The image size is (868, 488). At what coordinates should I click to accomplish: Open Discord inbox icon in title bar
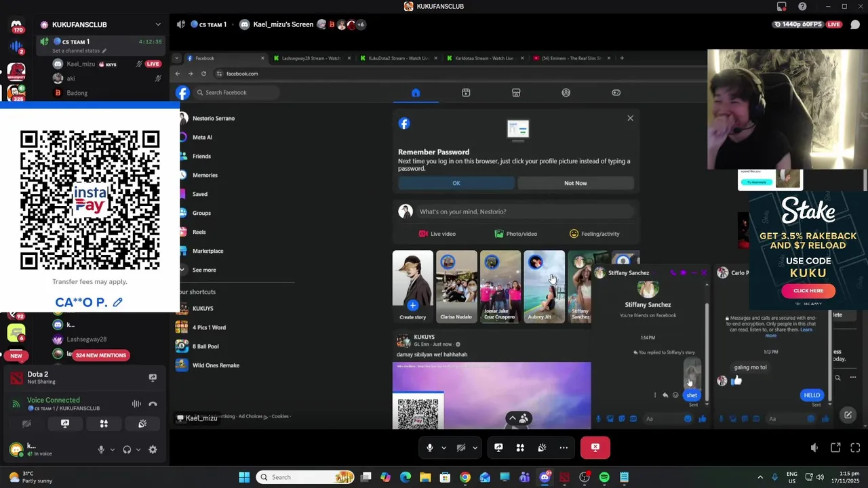click(x=782, y=6)
